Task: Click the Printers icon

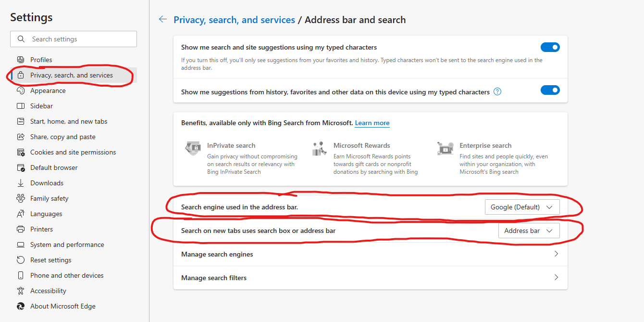Action: (x=21, y=229)
